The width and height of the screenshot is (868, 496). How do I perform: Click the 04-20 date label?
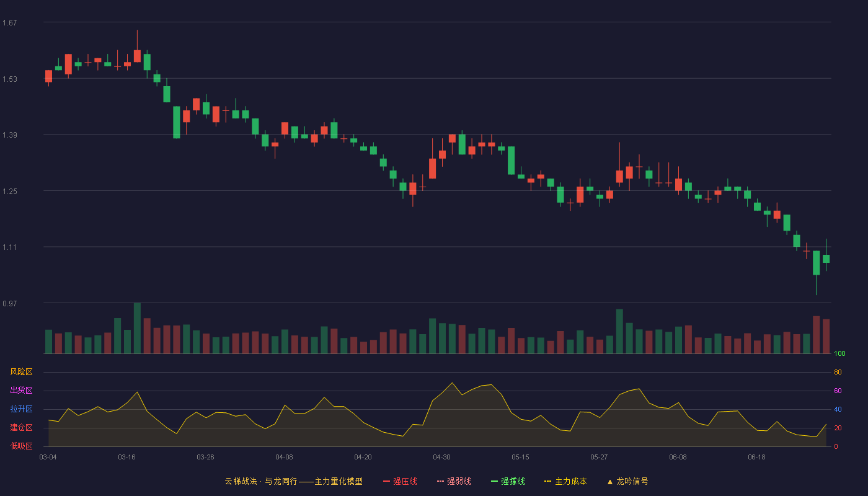click(x=363, y=457)
